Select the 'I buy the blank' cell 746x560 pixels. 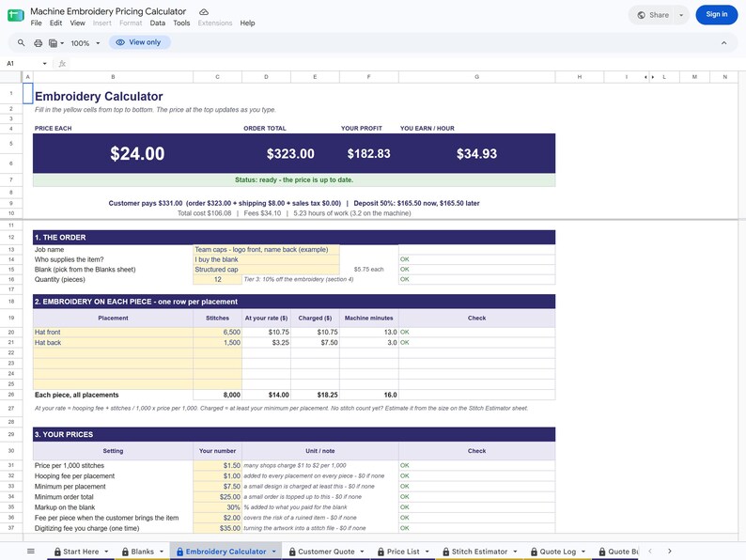coord(266,259)
